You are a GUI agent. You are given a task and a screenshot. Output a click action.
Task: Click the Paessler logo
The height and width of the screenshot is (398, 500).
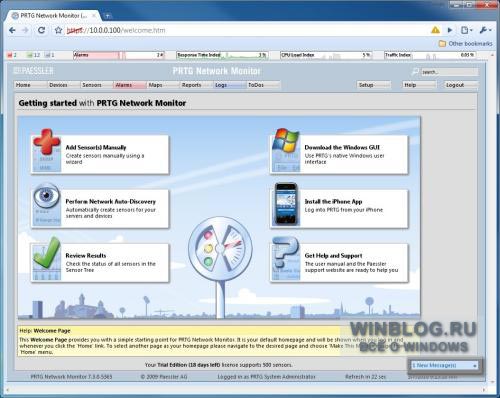point(33,71)
